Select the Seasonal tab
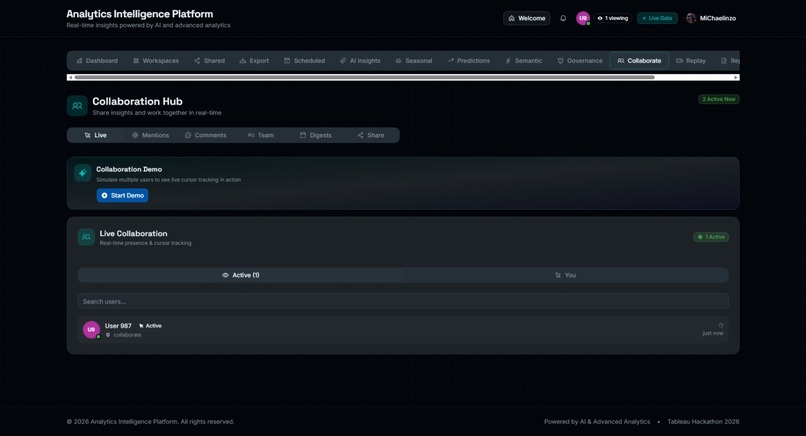The width and height of the screenshot is (806, 436). pyautogui.click(x=414, y=61)
